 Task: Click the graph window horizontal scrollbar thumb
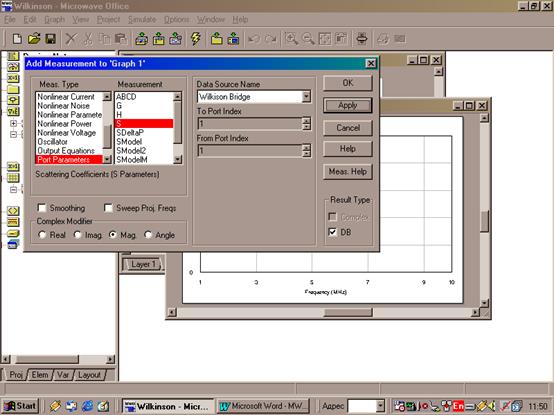(348, 312)
